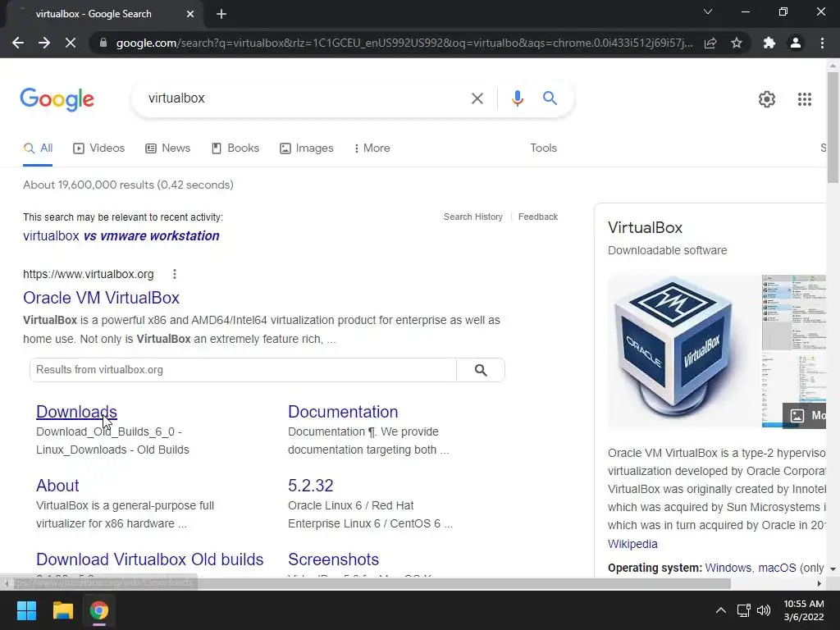
Task: Click the horizontal scrollbar right arrow
Action: tap(819, 583)
